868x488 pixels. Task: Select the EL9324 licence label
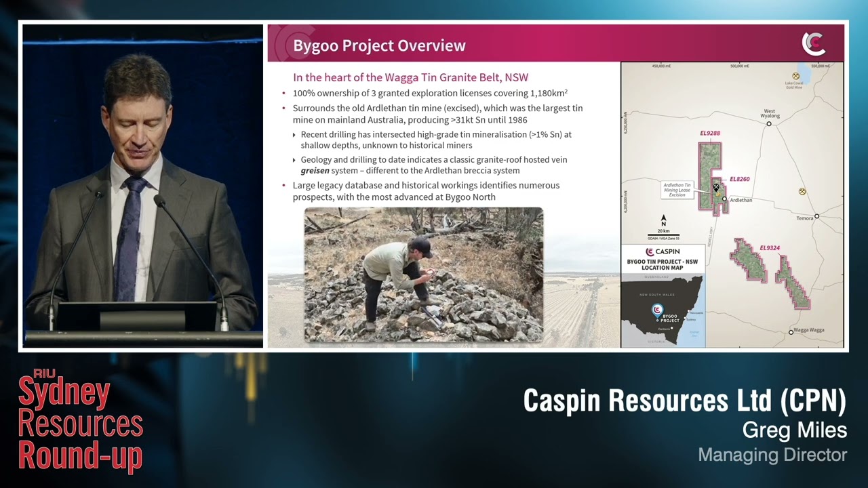point(769,248)
